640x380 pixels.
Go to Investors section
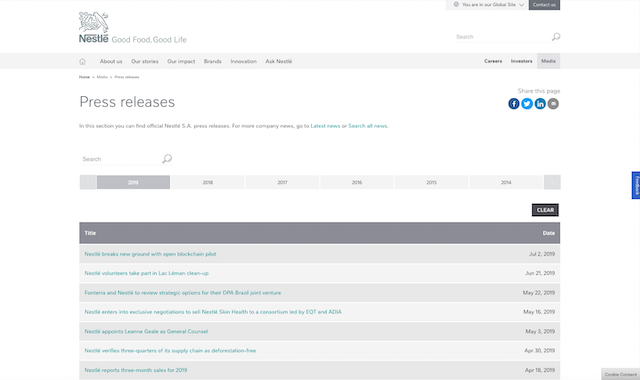(522, 61)
